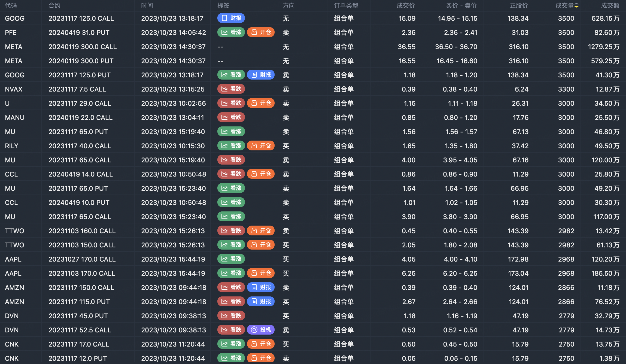The image size is (626, 364).
Task: Select the CNK 20231117 12.0 PUT contract
Action: coord(78,359)
